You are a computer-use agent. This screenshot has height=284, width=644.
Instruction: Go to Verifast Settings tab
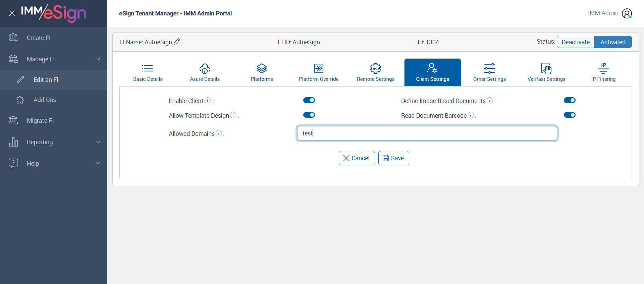(546, 72)
